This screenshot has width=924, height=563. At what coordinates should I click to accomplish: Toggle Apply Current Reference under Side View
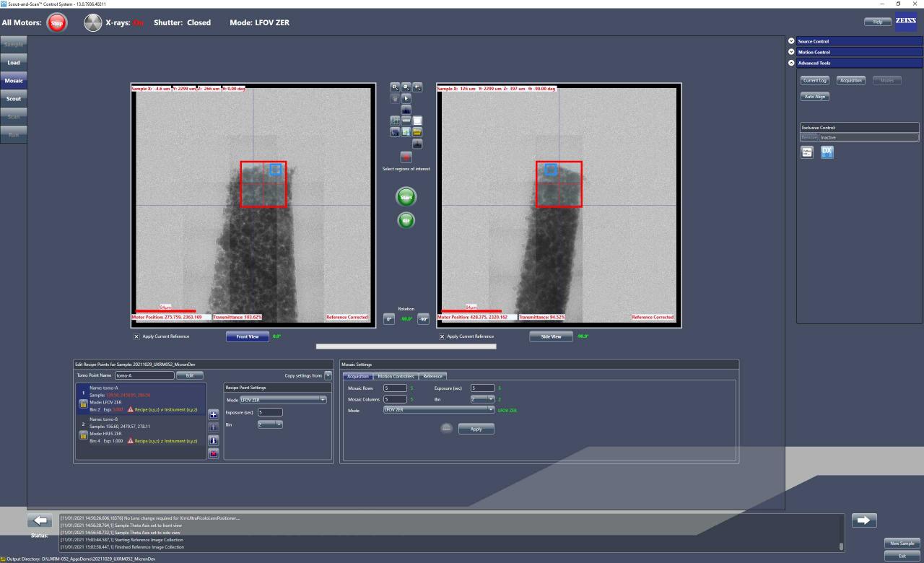442,336
